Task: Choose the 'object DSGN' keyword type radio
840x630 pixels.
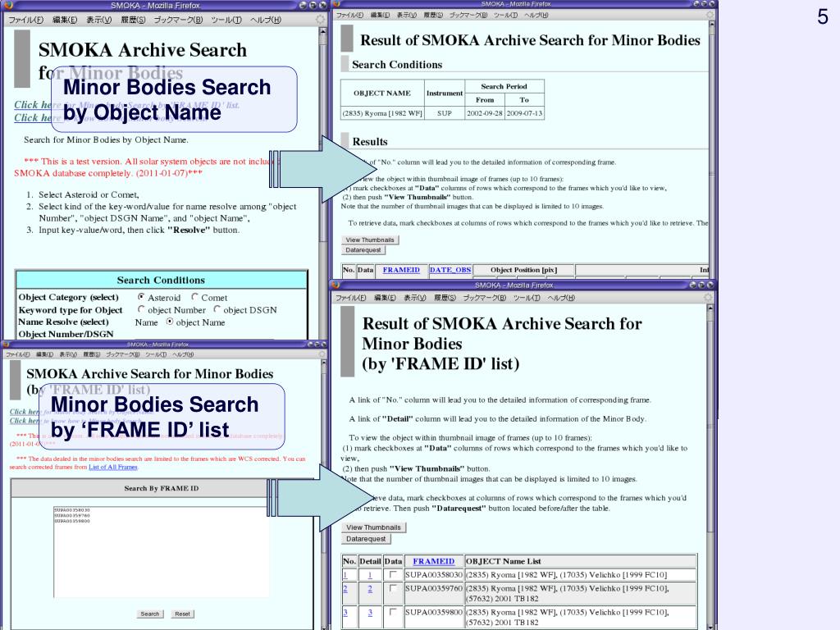Action: pos(217,309)
